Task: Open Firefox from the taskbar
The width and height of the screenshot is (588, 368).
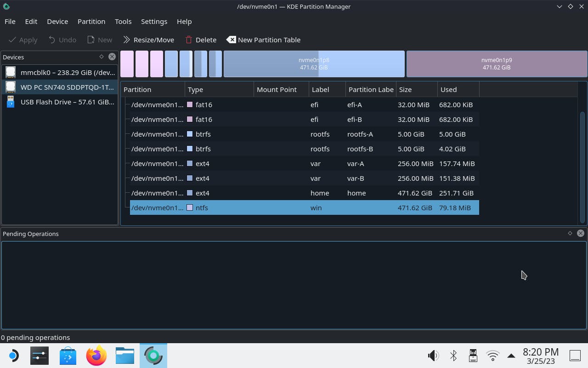Action: (96, 356)
